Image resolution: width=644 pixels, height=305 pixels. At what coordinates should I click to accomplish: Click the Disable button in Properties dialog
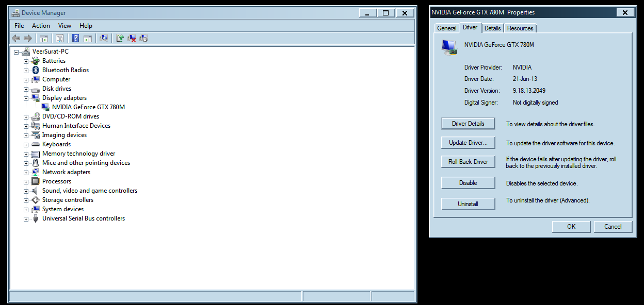[x=468, y=183]
